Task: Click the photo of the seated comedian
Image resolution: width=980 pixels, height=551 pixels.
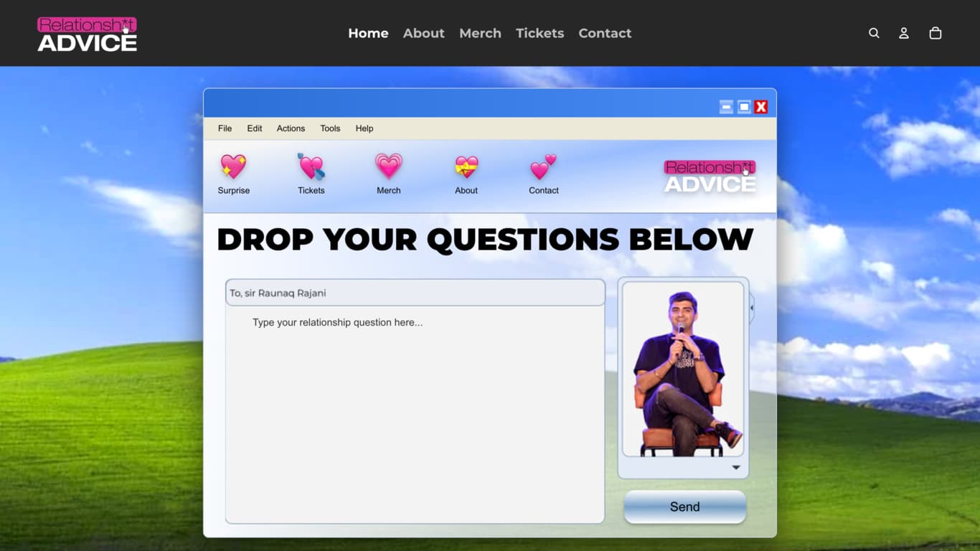Action: (683, 369)
